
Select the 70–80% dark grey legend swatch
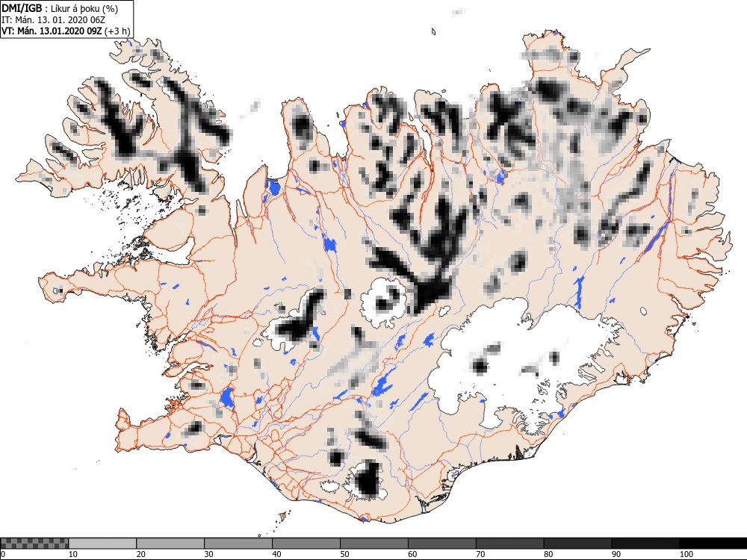point(509,544)
